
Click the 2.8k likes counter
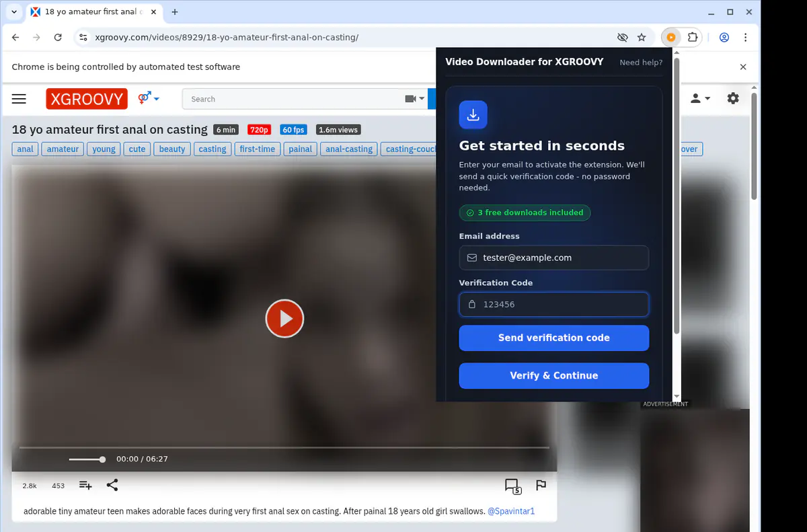[30, 486]
